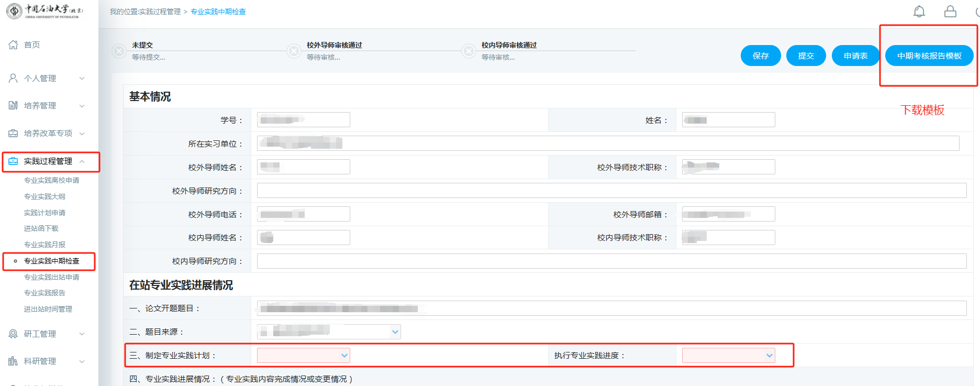Click the 培养管理 sidebar icon
The width and height of the screenshot is (980, 386).
point(13,106)
